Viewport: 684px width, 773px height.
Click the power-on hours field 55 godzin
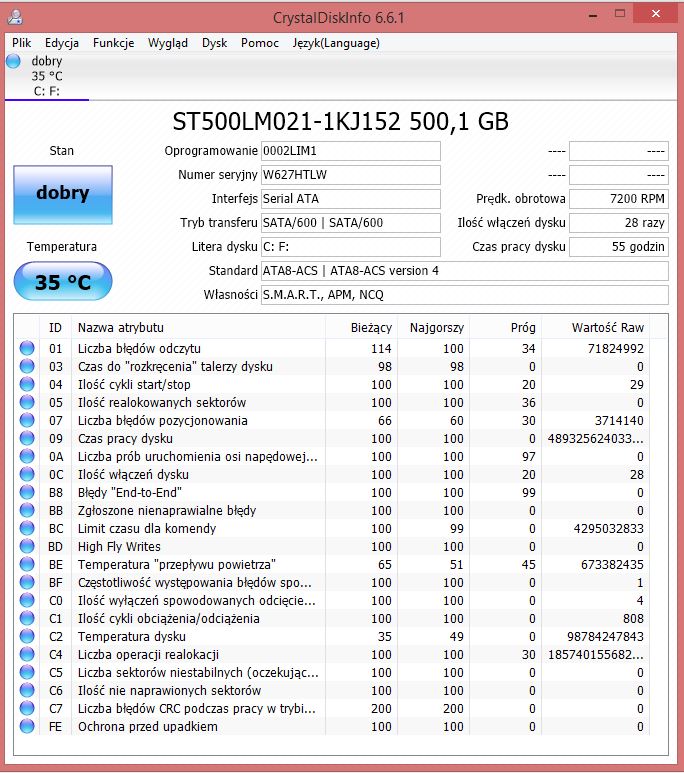click(619, 247)
